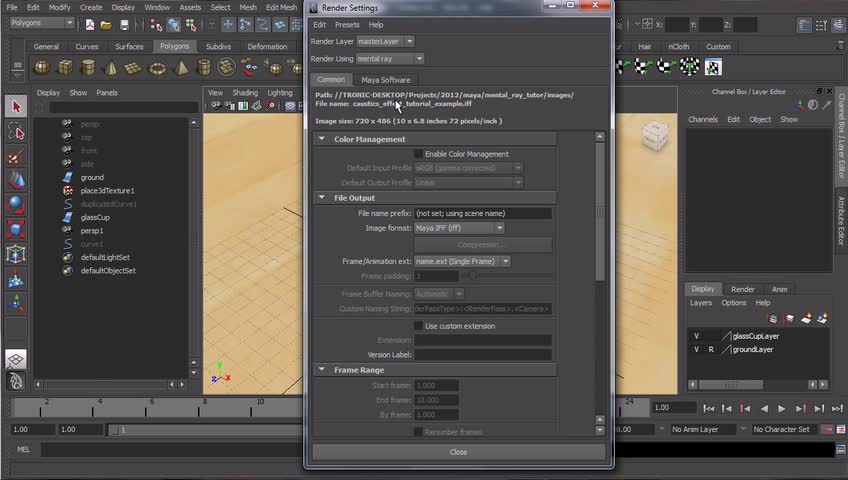Enable Color Management checkbox

[418, 154]
